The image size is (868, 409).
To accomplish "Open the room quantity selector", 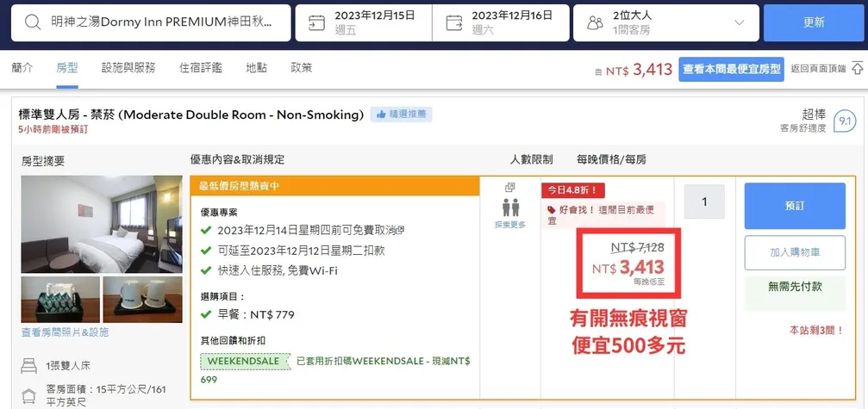I will point(704,201).
